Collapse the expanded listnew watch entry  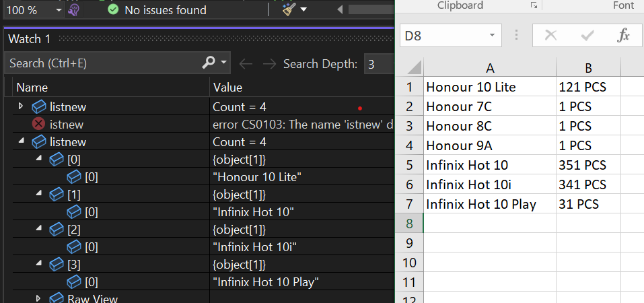click(x=21, y=141)
